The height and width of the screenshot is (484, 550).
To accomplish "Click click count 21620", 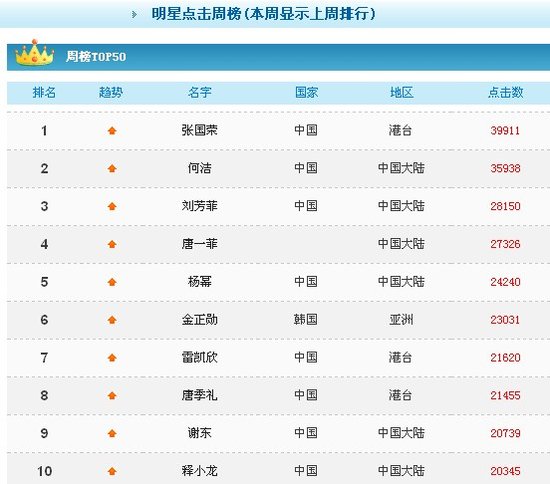I will pyautogui.click(x=505, y=358).
